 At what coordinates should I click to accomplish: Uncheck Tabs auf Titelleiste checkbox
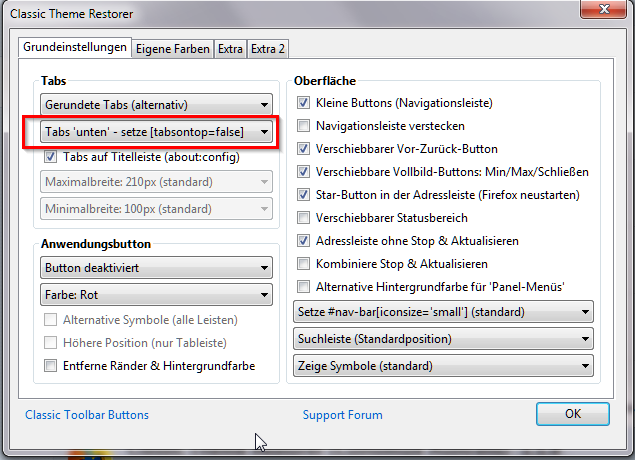click(x=51, y=156)
